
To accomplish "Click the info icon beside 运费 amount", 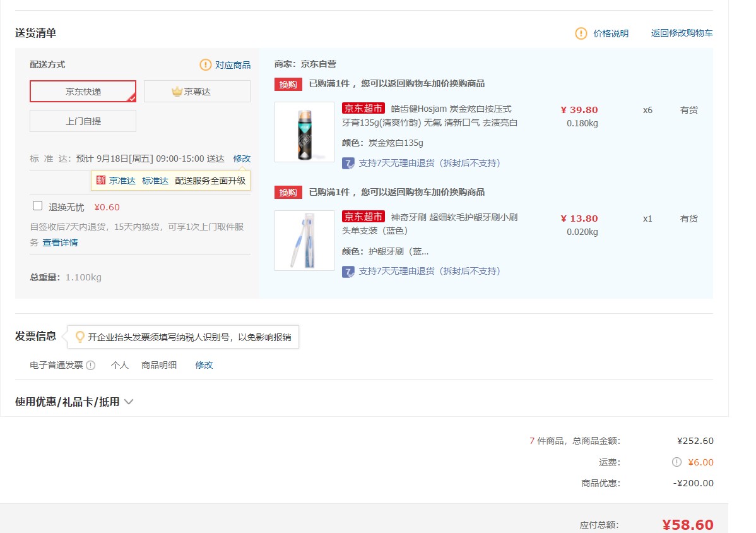I will tap(677, 462).
